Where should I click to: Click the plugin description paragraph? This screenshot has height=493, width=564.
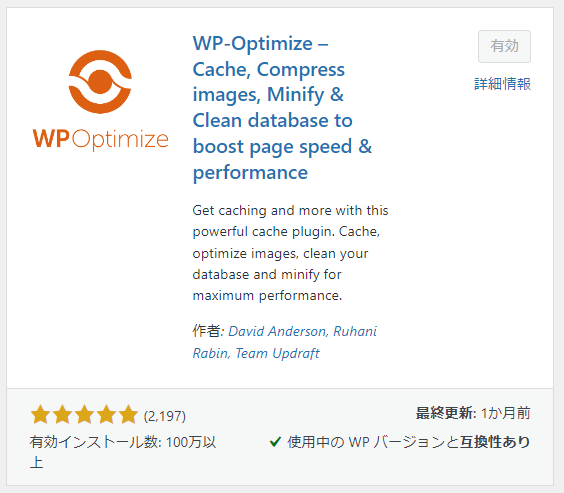coord(290,253)
